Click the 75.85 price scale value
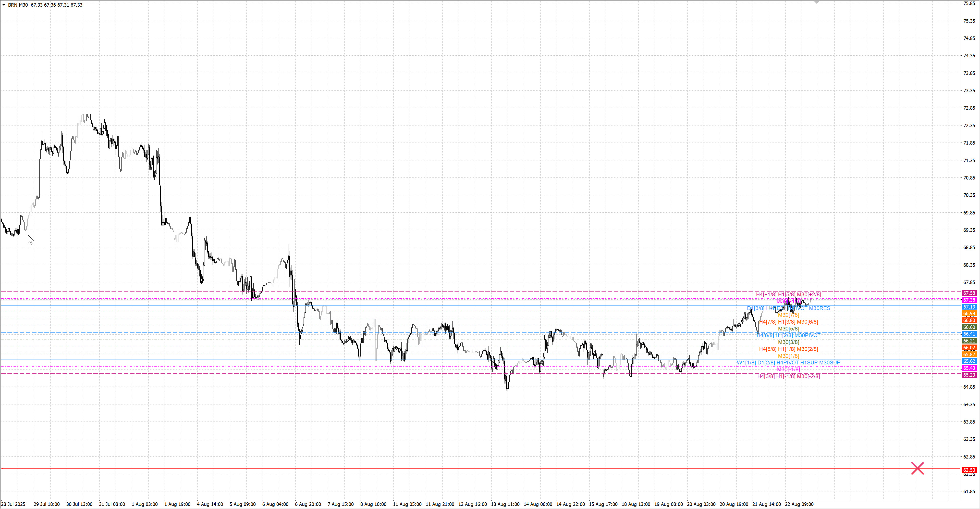Screen dimensions: 980x509 point(969,3)
